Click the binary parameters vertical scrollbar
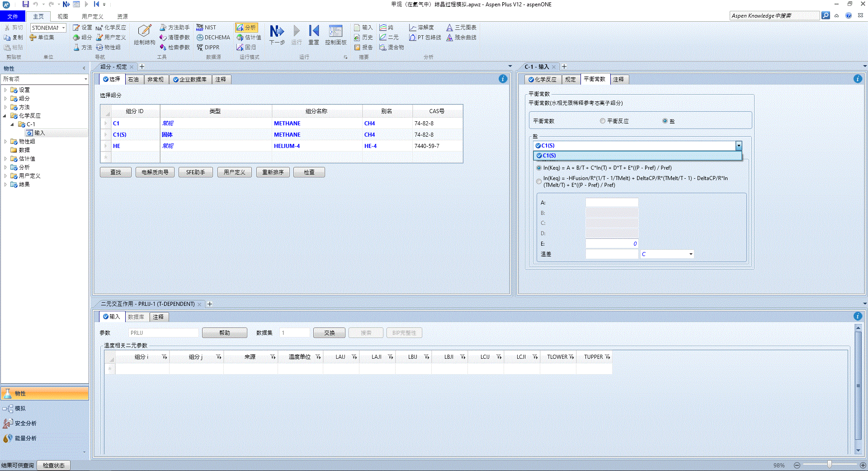 858,389
